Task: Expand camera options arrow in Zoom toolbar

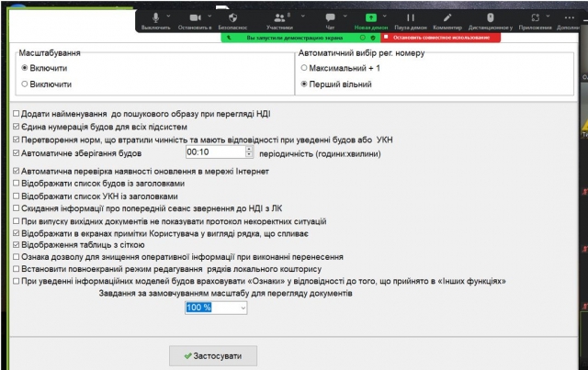Action: pyautogui.click(x=209, y=17)
